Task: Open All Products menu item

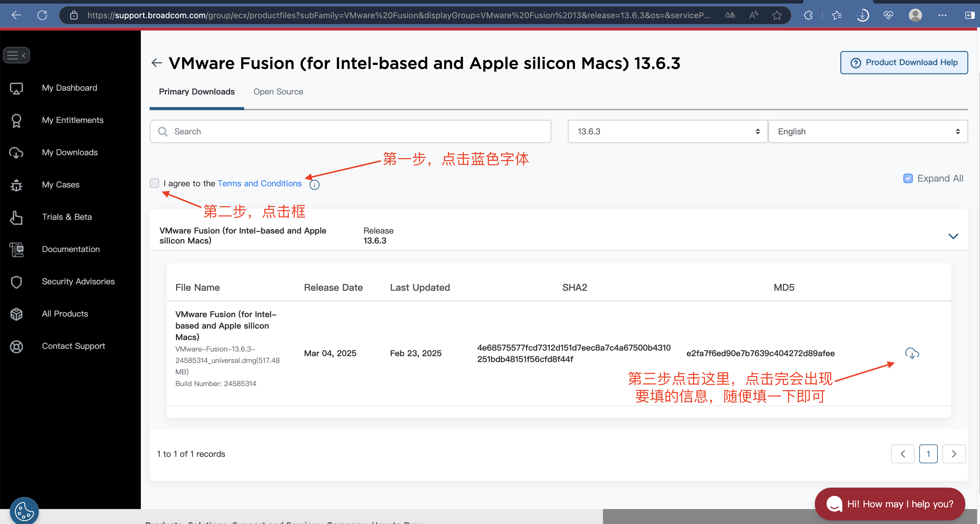Action: 65,314
